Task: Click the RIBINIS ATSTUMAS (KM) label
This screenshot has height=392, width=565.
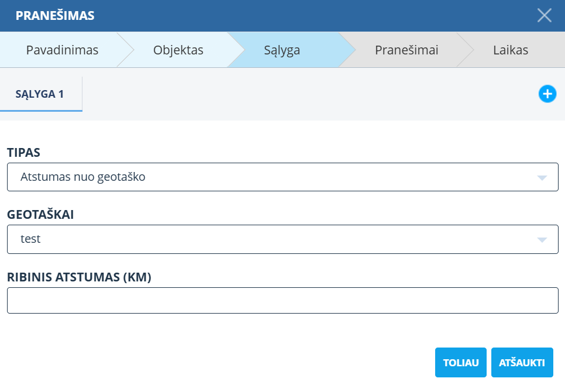Action: 79,277
